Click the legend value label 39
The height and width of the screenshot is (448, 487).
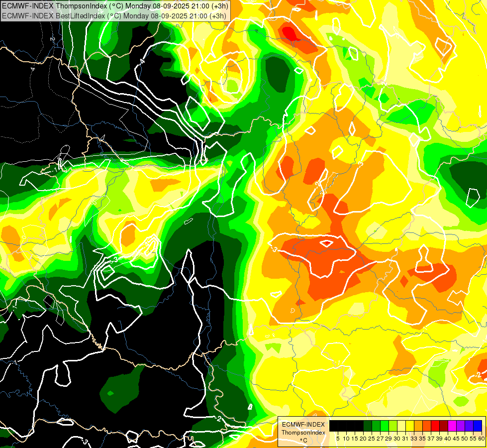point(439,439)
